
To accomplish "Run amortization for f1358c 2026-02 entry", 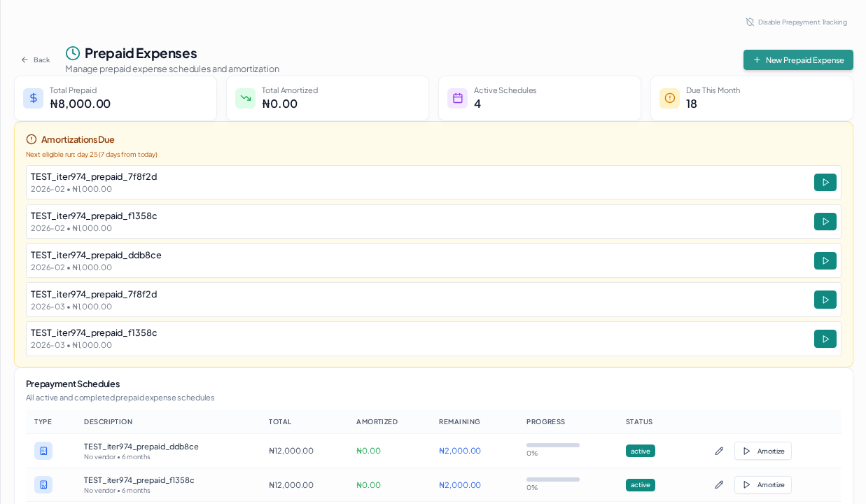I will point(825,222).
